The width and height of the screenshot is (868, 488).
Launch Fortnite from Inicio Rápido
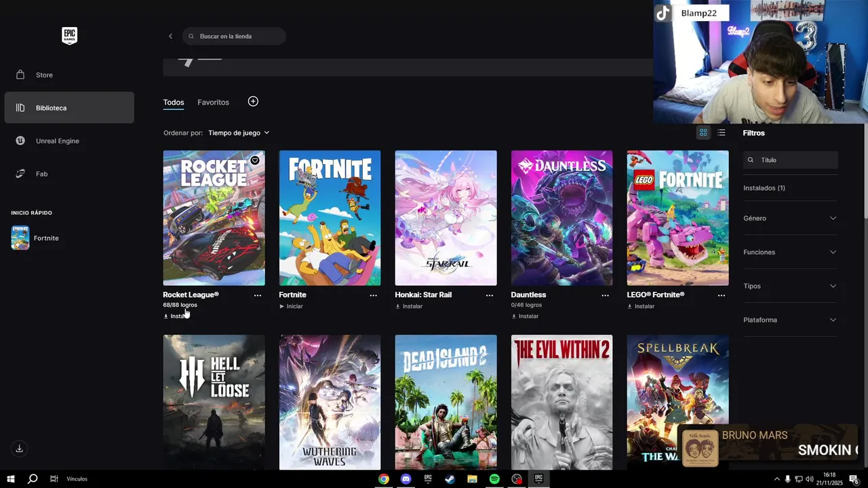click(35, 238)
